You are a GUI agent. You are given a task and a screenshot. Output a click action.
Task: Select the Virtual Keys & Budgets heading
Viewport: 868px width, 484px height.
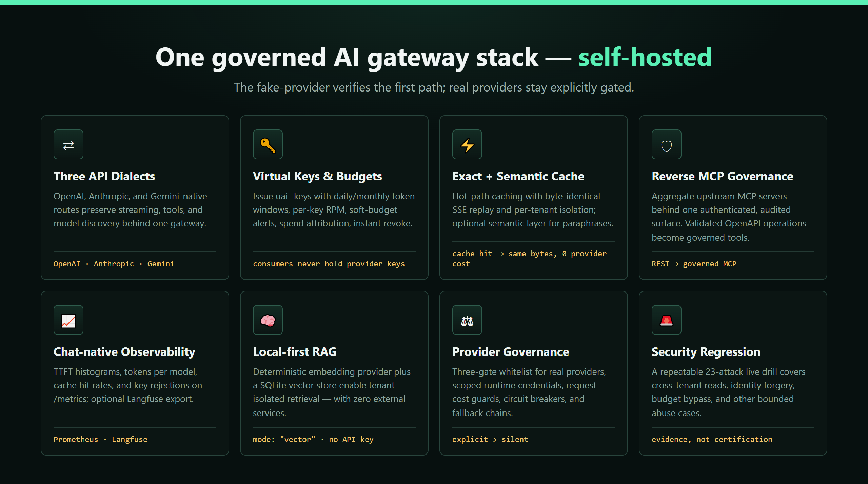click(317, 176)
